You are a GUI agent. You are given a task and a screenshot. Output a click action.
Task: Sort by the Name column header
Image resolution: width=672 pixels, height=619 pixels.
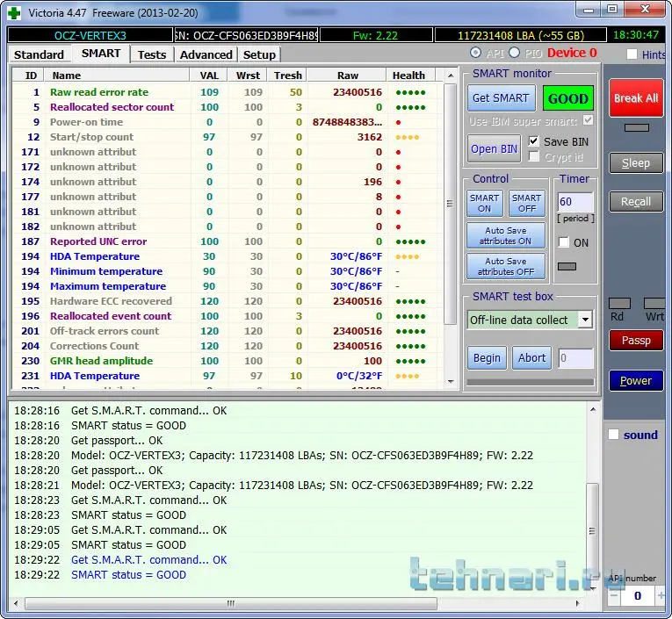117,76
